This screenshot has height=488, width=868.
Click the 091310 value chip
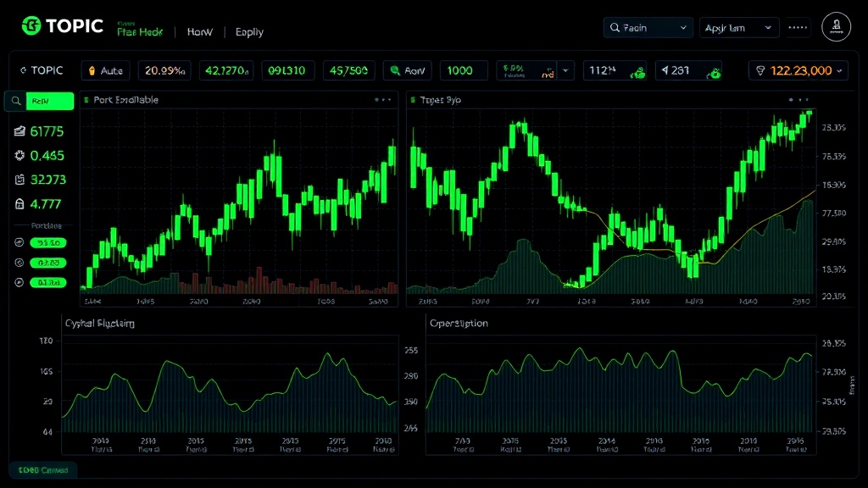(x=287, y=71)
